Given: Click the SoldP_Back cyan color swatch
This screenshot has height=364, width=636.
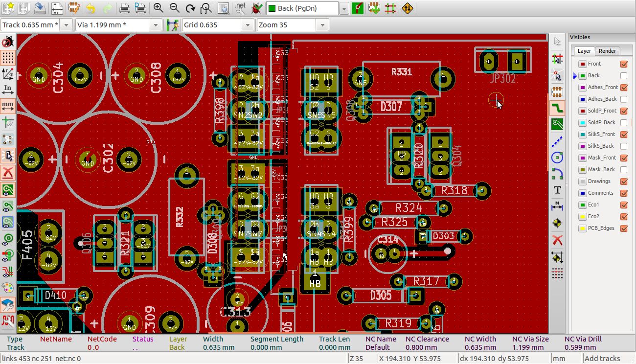Looking at the screenshot, I should 582,122.
